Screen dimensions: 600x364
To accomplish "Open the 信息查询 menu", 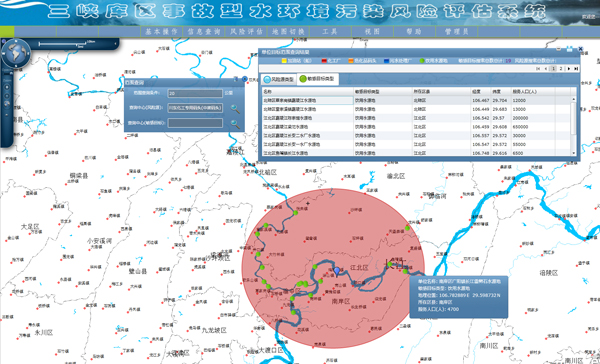I will pyautogui.click(x=204, y=31).
